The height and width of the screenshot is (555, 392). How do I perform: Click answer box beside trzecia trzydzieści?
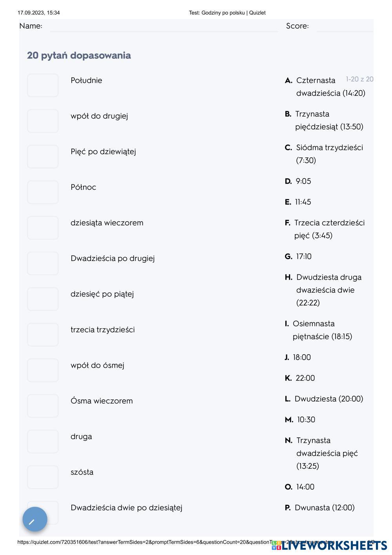pos(43,335)
